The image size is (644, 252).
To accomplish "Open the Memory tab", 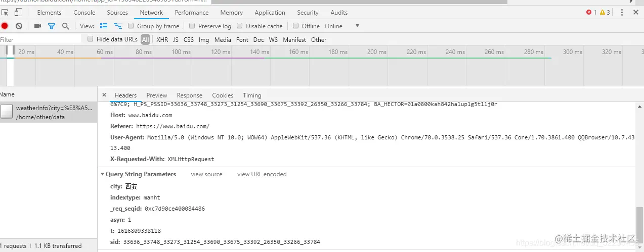I will pyautogui.click(x=232, y=13).
